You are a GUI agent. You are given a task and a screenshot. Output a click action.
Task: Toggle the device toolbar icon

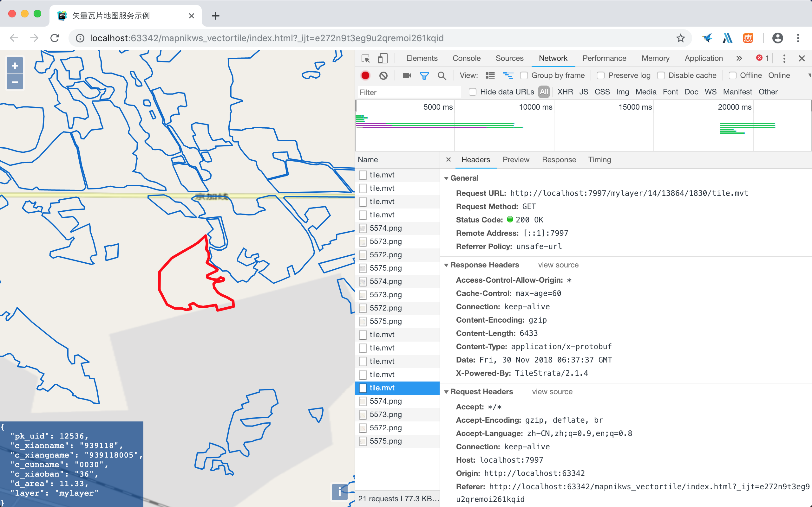tap(383, 58)
